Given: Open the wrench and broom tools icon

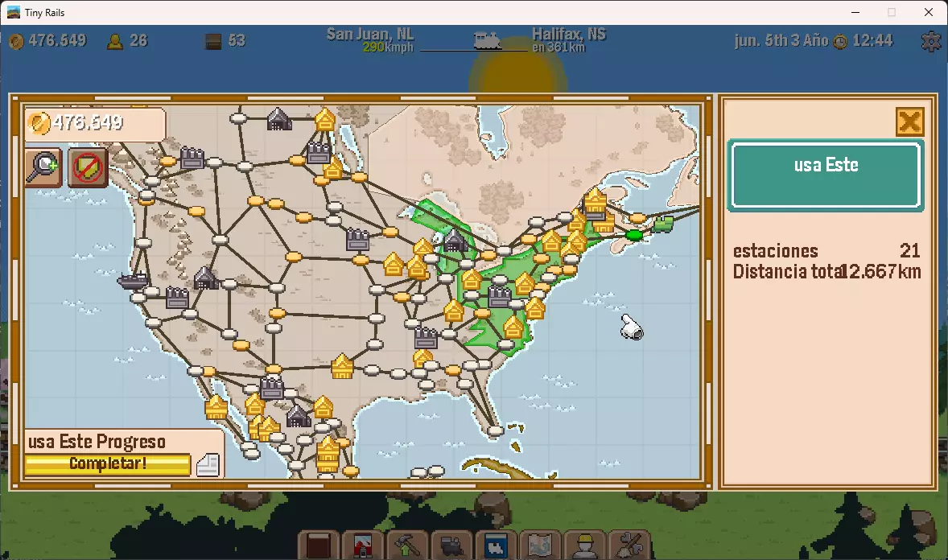Looking at the screenshot, I should (629, 545).
